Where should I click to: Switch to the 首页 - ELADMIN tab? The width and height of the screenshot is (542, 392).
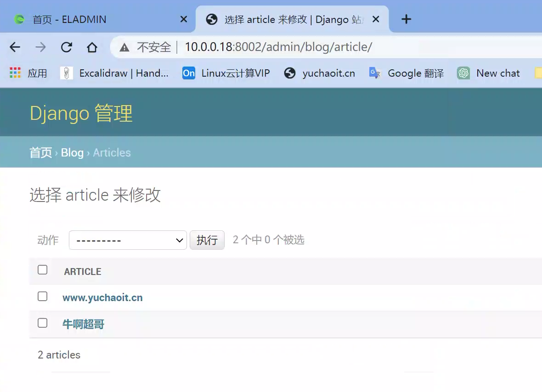coord(92,19)
